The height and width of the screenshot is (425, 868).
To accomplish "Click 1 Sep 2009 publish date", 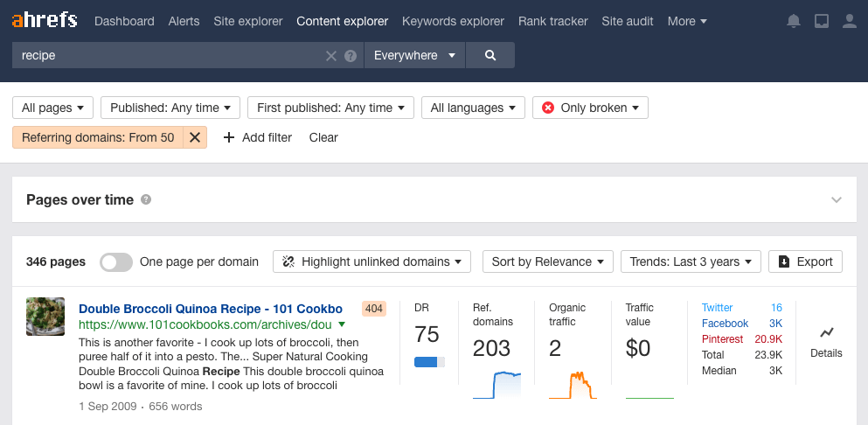I will coord(108,406).
